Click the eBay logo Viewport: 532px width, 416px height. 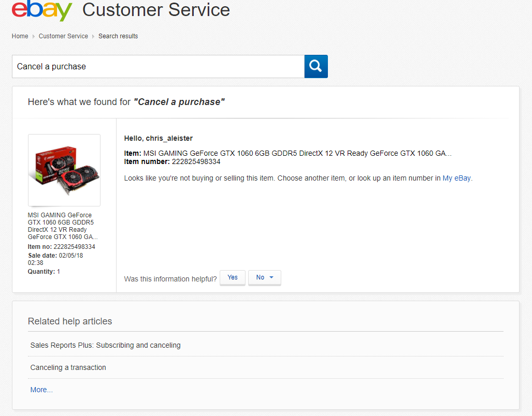[41, 10]
